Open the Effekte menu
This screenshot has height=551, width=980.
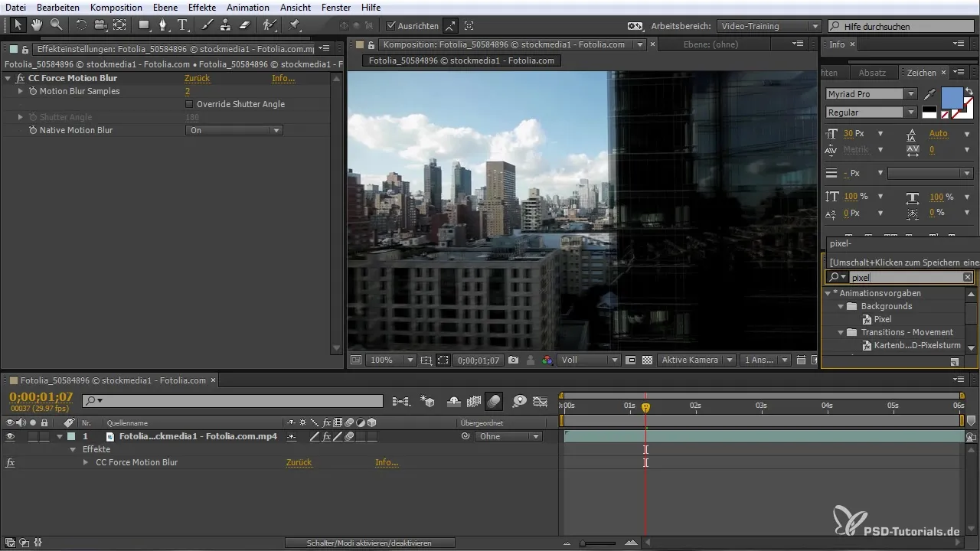pos(202,7)
